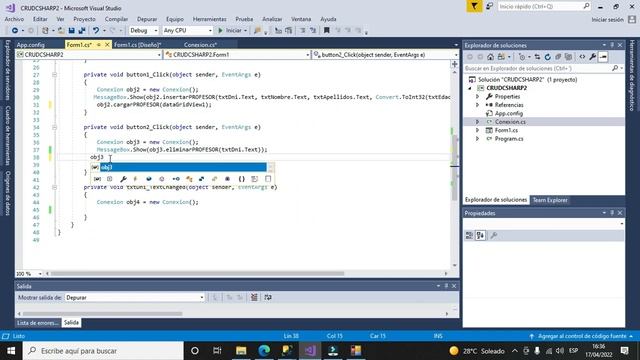Select Conexion.cs in Solution Explorer
This screenshot has width=640, height=360.
(x=510, y=122)
